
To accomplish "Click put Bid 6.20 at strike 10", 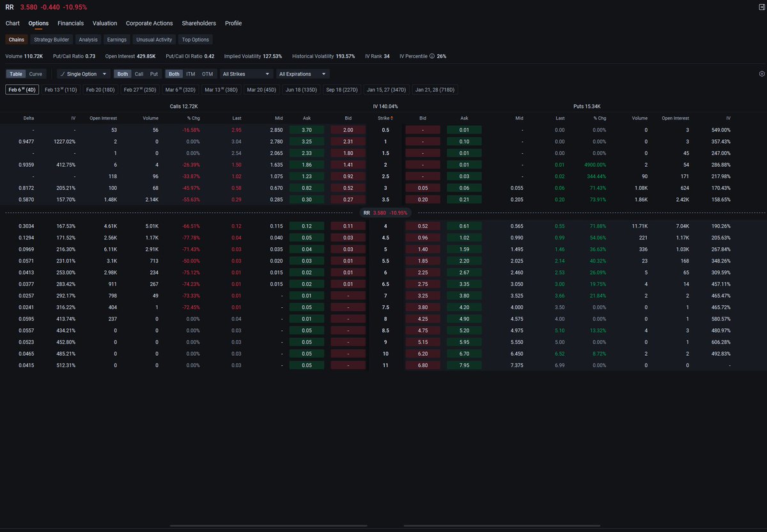I will pyautogui.click(x=422, y=354).
